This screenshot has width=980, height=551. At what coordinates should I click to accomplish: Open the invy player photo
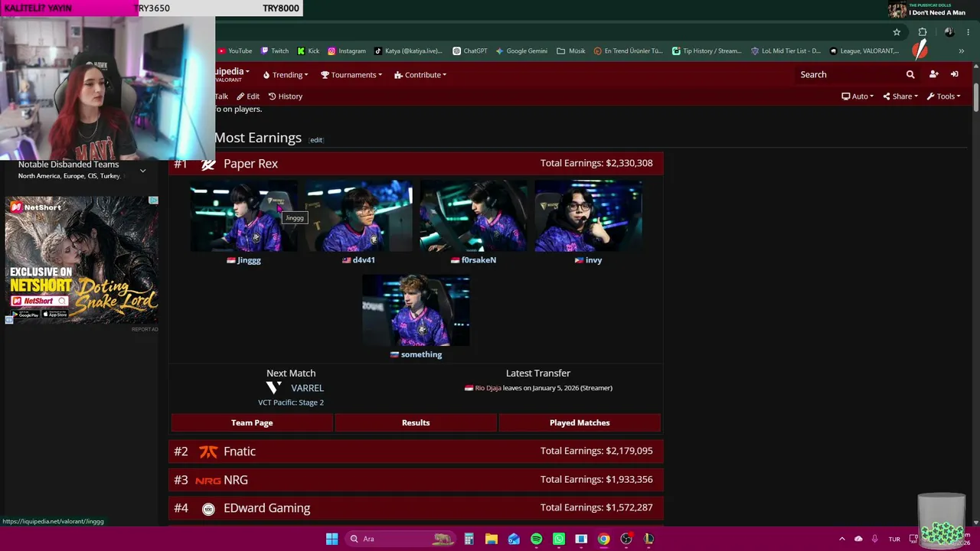click(x=589, y=216)
